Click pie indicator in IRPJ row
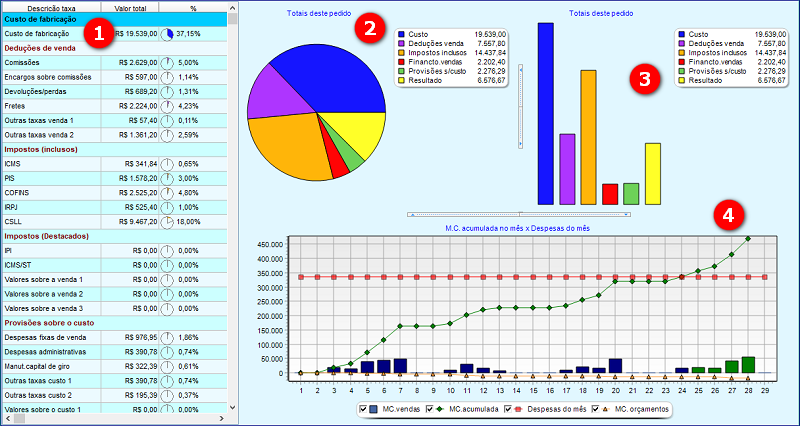This screenshot has width=800, height=426. (x=167, y=207)
